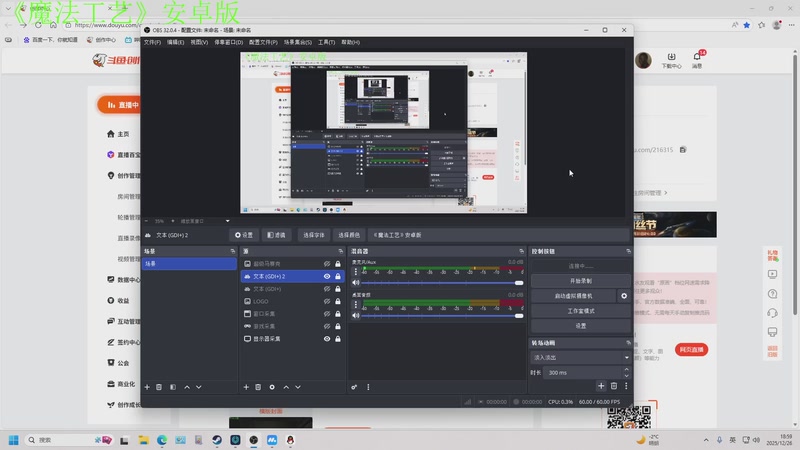This screenshot has height=450, width=800.
Task: Increase transition duration with up stepper
Action: (627, 370)
